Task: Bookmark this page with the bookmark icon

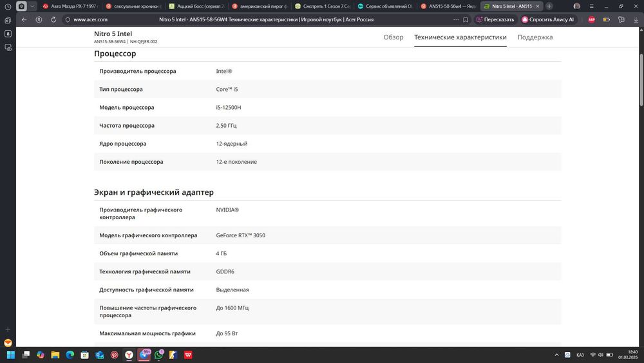Action: tap(466, 19)
